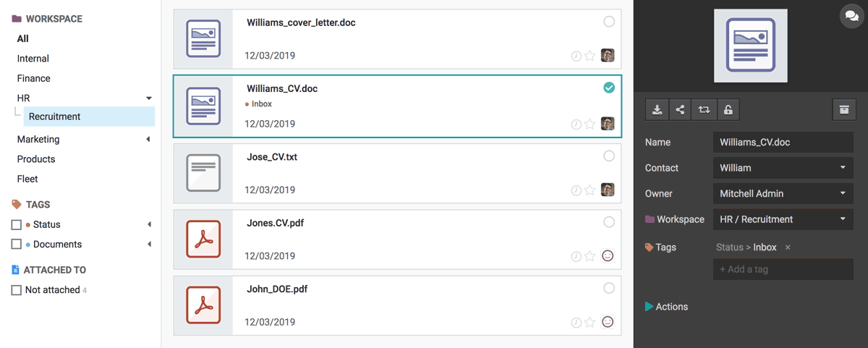Open the Contact dropdown showing William

coord(783,168)
